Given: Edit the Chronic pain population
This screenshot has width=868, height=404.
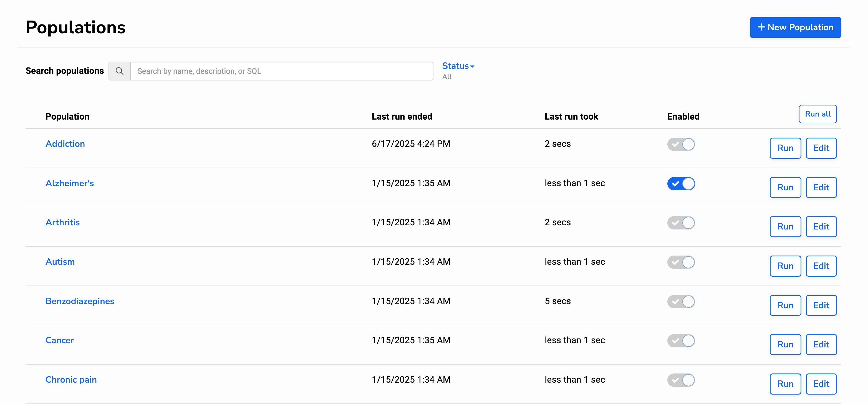Looking at the screenshot, I should tap(821, 384).
